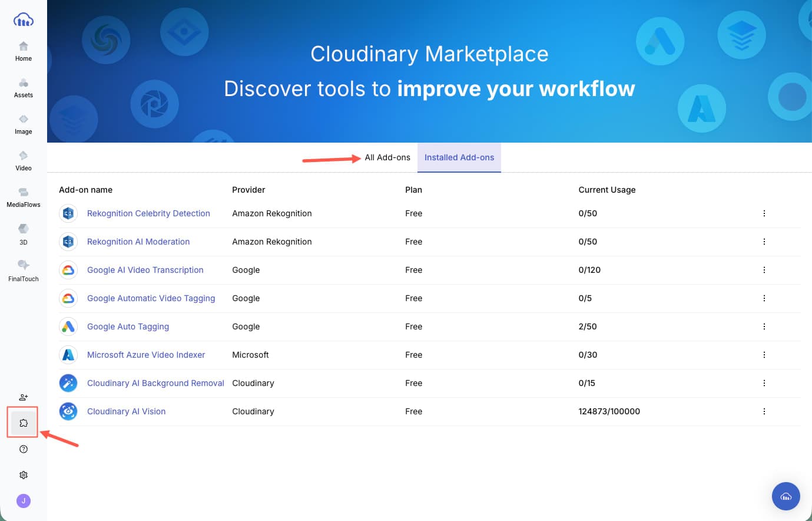
Task: Open the Rekognition Celebrity Detection link
Action: coord(148,213)
